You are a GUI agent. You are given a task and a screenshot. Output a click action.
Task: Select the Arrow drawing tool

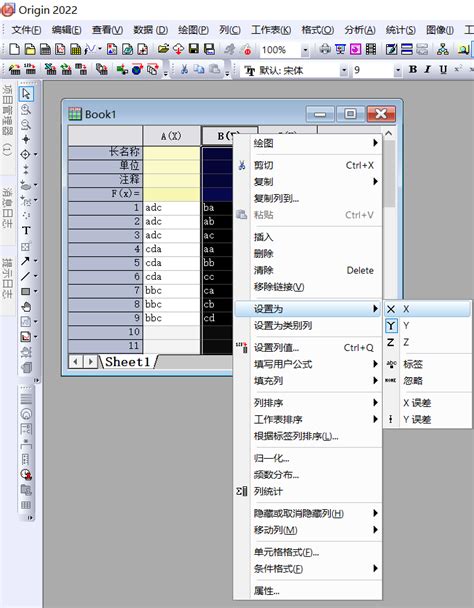coord(25,261)
